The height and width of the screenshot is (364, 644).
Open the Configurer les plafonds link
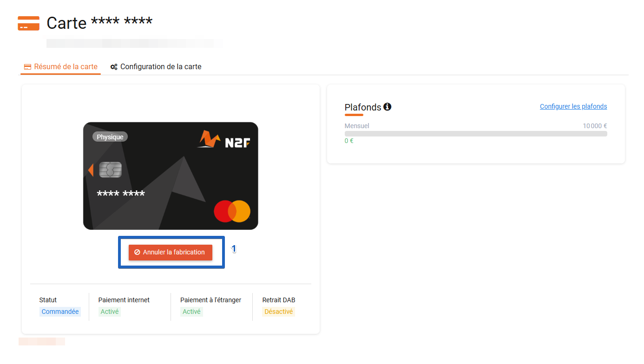point(573,106)
